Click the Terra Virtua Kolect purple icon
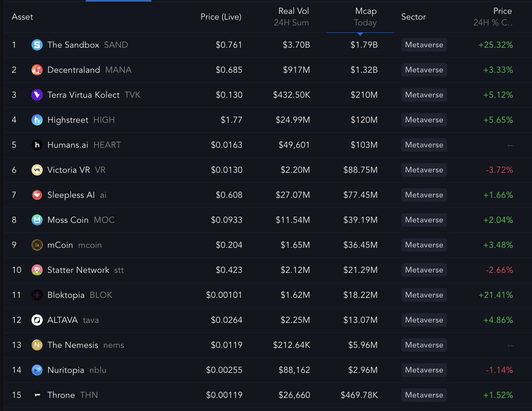This screenshot has height=411, width=532. 37,95
